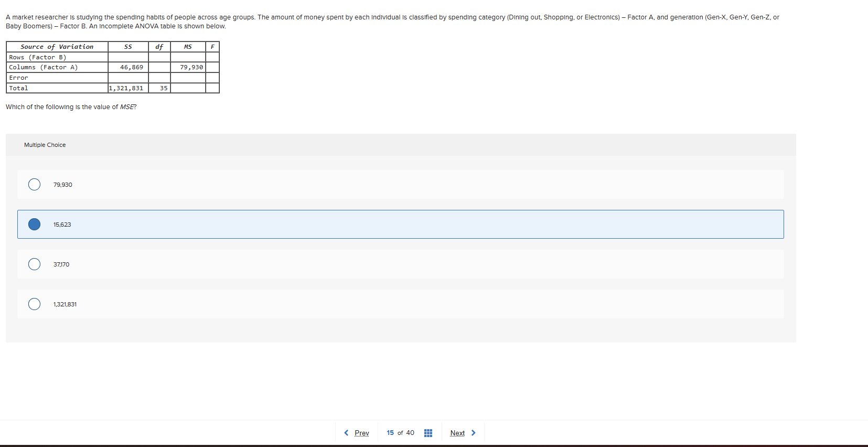The height and width of the screenshot is (447, 868).
Task: Click the 15 of 40 question counter
Action: click(x=400, y=433)
